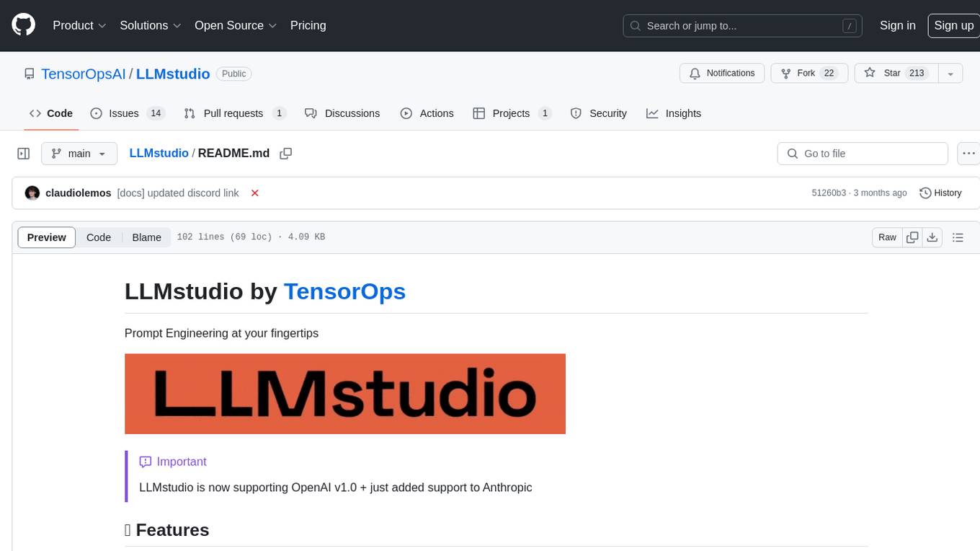980x551 pixels.
Task: Switch to the Code tab
Action: [x=51, y=113]
